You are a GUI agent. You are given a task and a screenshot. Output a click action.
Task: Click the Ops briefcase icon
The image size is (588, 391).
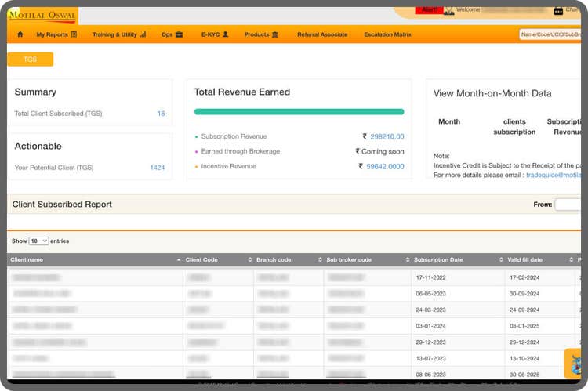[x=179, y=34]
